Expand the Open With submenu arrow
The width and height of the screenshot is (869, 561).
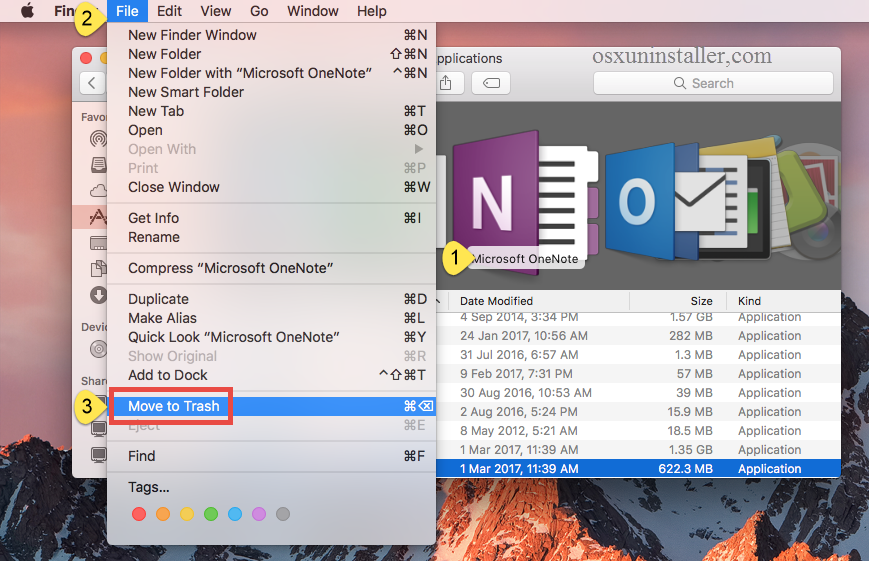tap(418, 149)
